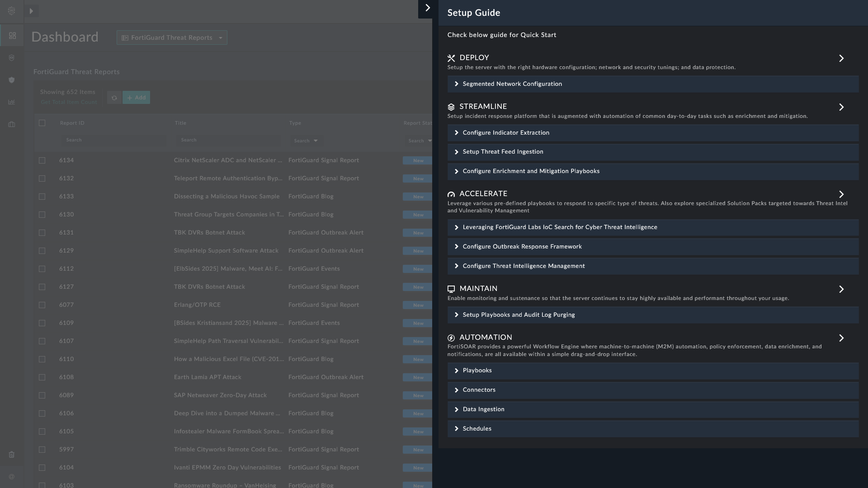Click the Add button

coord(136,98)
